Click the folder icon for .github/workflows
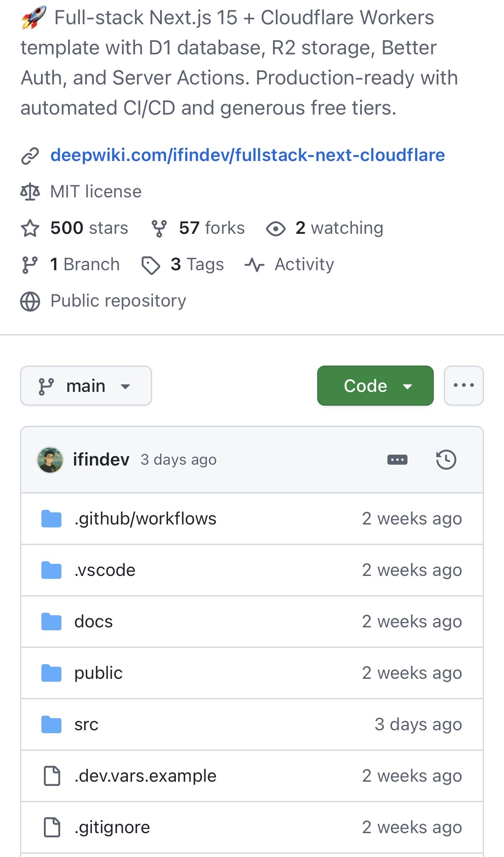 51,519
